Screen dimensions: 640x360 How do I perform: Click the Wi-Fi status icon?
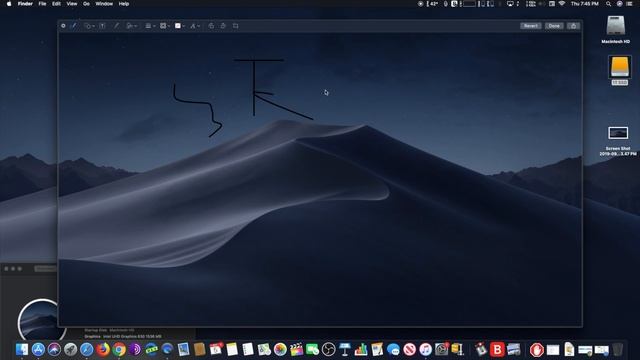pyautogui.click(x=562, y=4)
